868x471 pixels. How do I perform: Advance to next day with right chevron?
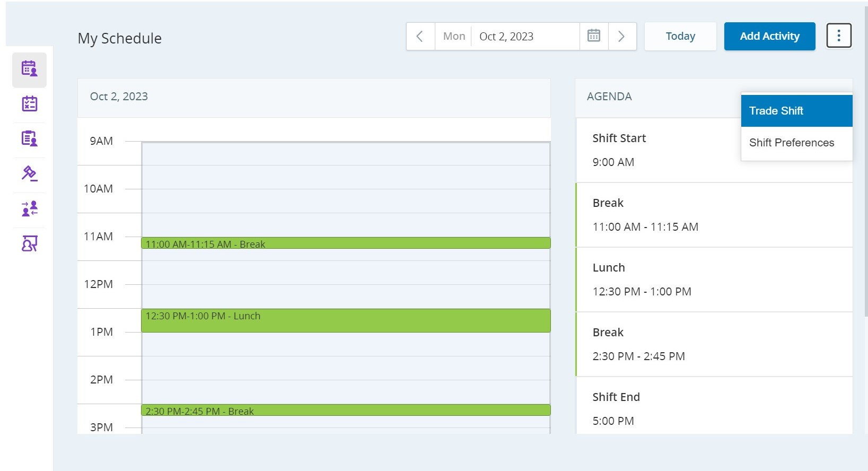[x=621, y=36]
